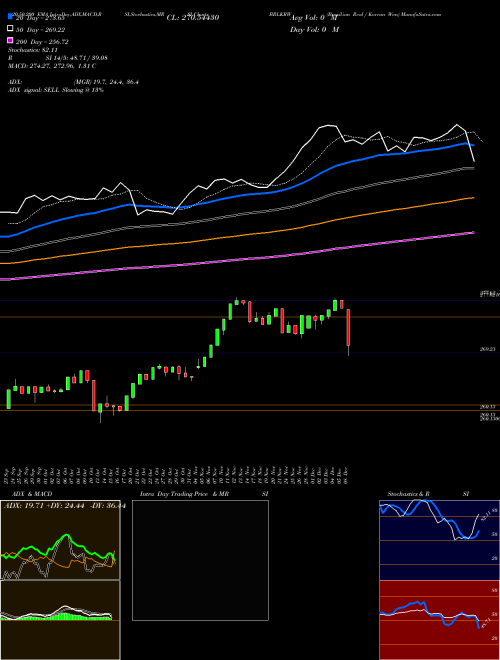
Task: Click the 'ADX & MACD' panel title
Action: (32, 494)
